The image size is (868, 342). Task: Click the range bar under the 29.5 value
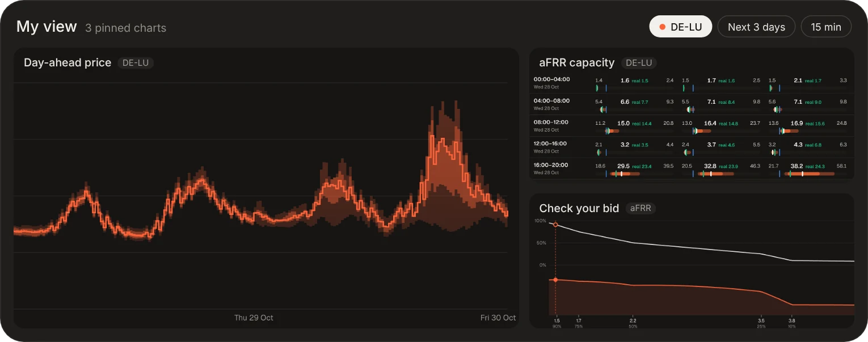pos(625,174)
